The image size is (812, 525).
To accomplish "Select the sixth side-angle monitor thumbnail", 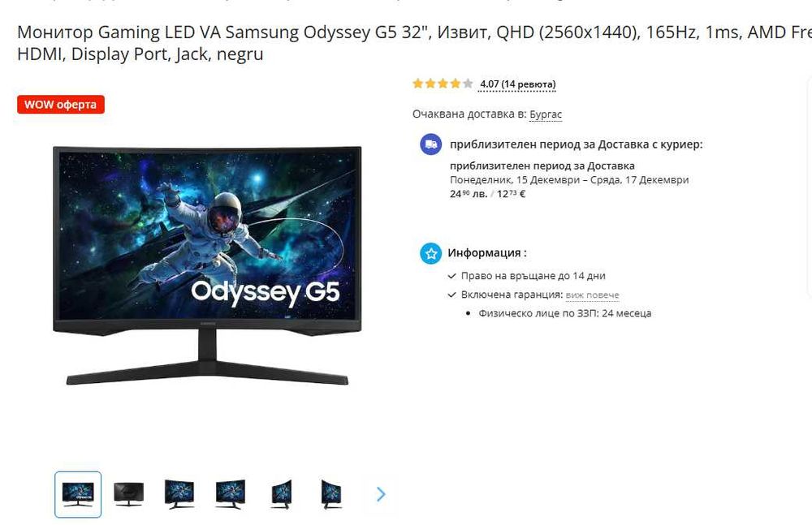I will coord(331,494).
